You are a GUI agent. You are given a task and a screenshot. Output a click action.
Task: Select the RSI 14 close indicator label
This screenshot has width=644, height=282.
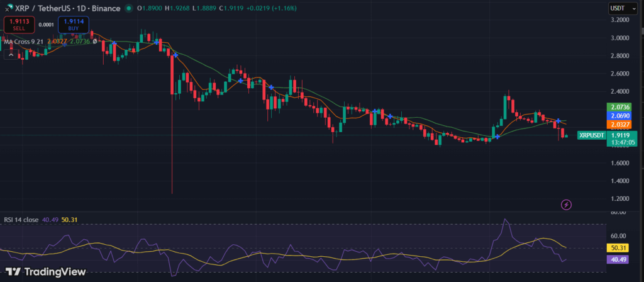pyautogui.click(x=21, y=220)
